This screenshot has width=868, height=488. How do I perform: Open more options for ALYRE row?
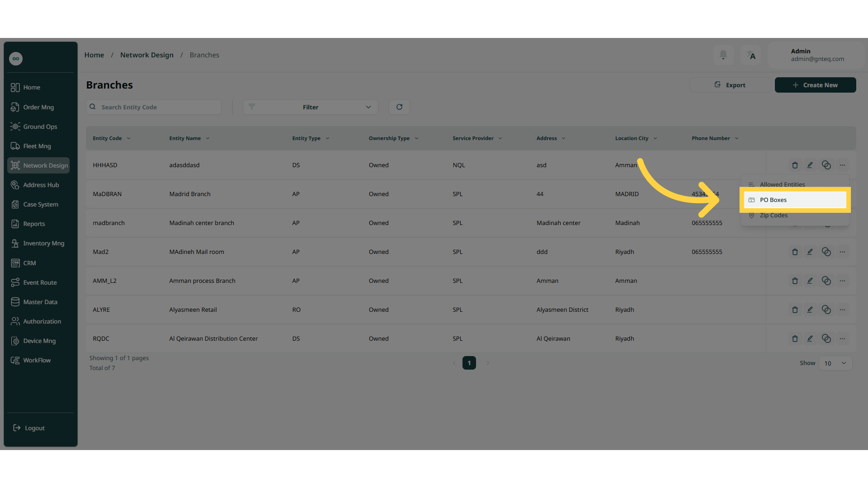(x=842, y=310)
